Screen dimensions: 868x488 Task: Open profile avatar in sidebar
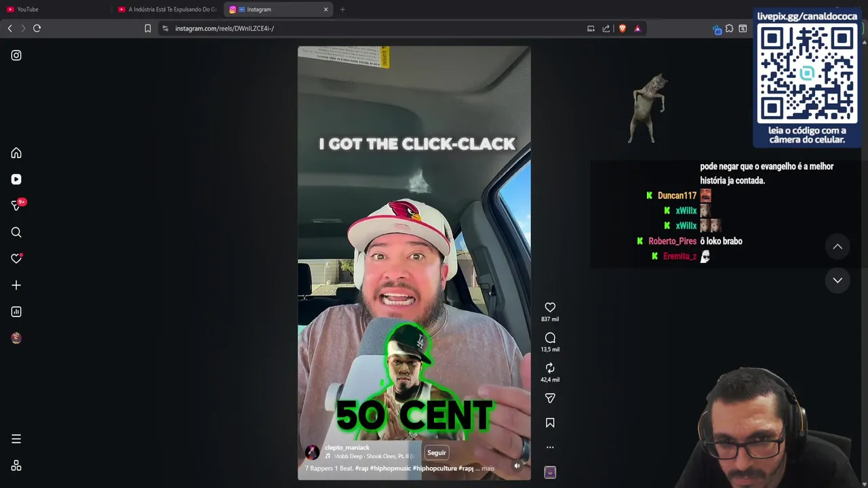point(16,338)
